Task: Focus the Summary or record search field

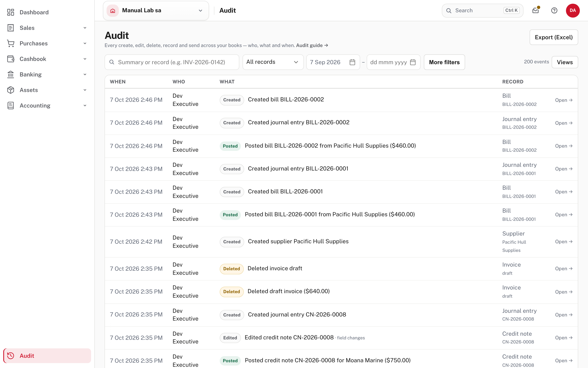Action: 172,62
